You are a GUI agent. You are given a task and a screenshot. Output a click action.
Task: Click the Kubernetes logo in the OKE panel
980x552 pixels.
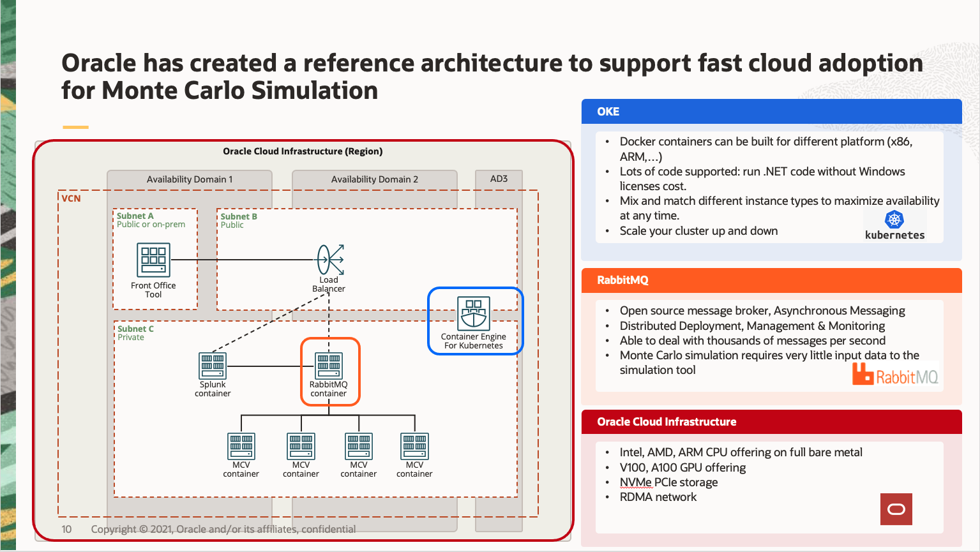(x=894, y=225)
